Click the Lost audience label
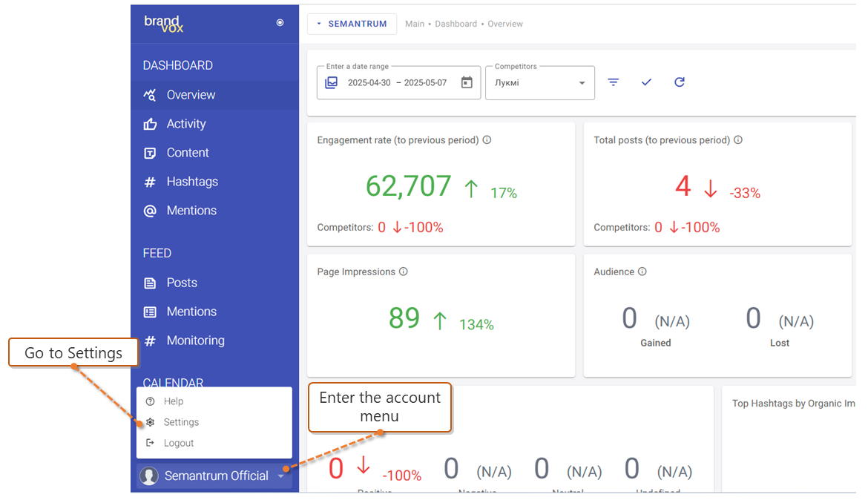The image size is (868, 500). click(x=780, y=343)
